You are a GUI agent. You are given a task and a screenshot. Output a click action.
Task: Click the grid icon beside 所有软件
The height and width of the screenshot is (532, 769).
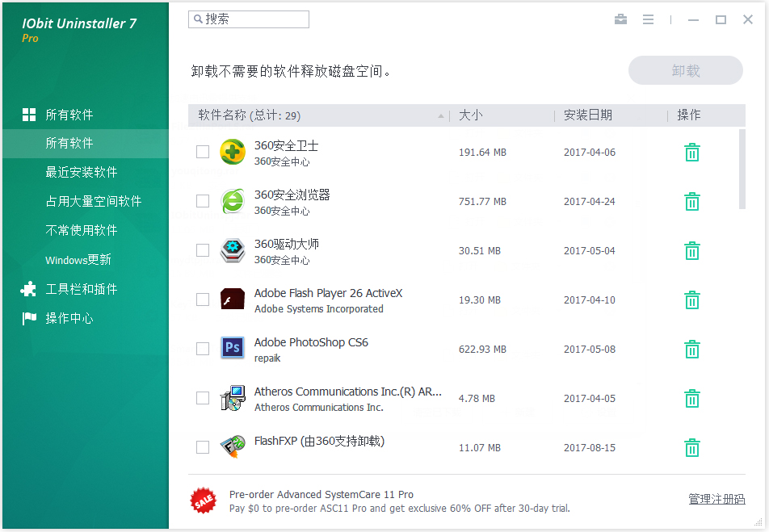coord(29,115)
